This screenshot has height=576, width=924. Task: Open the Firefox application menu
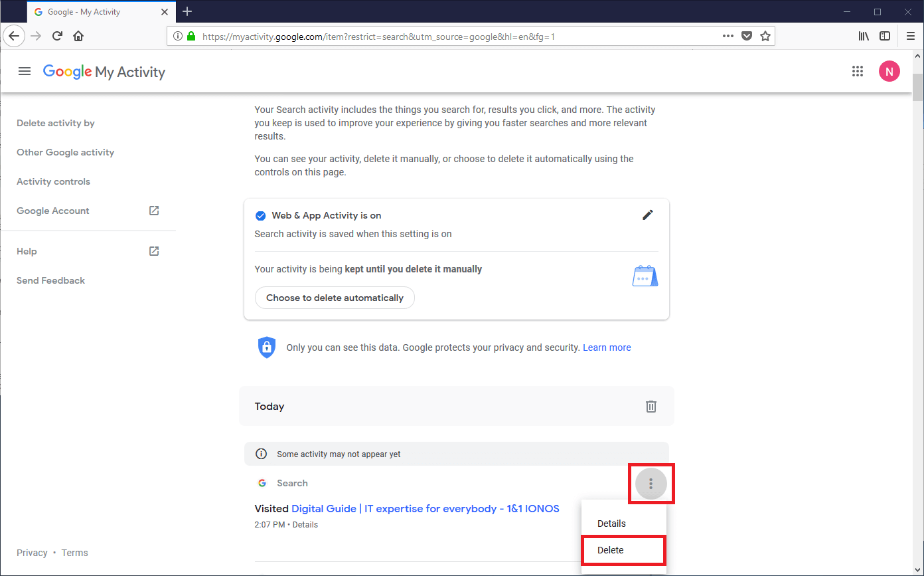911,37
